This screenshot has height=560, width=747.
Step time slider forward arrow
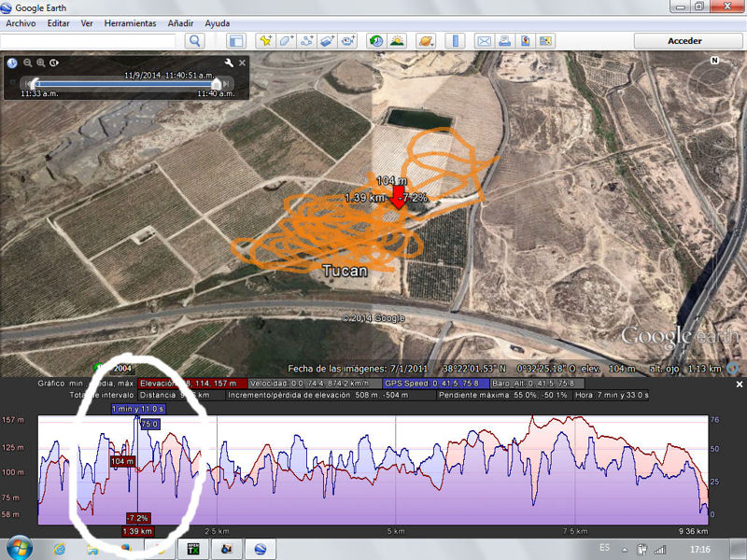pos(227,84)
